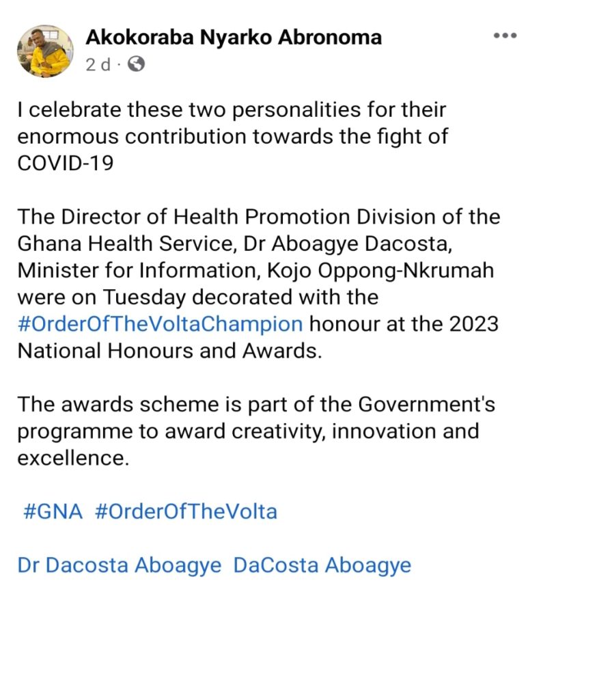Open the author's round profile picture
Screen dimensions: 612x700
45,51
